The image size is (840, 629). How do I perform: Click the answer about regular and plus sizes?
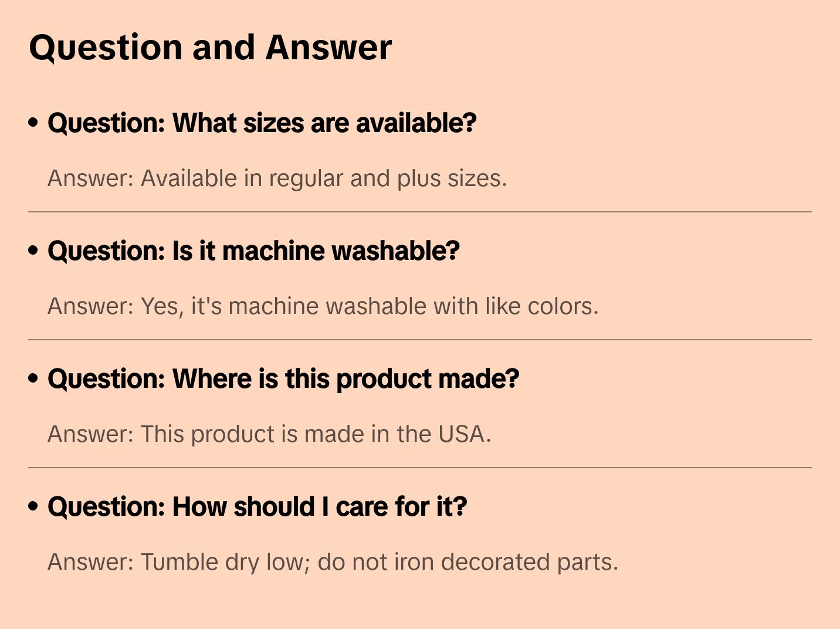tap(277, 178)
